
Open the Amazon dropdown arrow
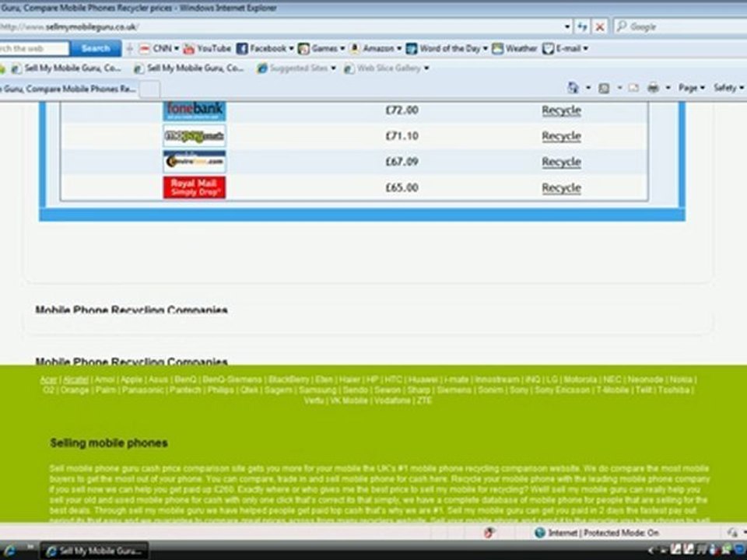(399, 48)
